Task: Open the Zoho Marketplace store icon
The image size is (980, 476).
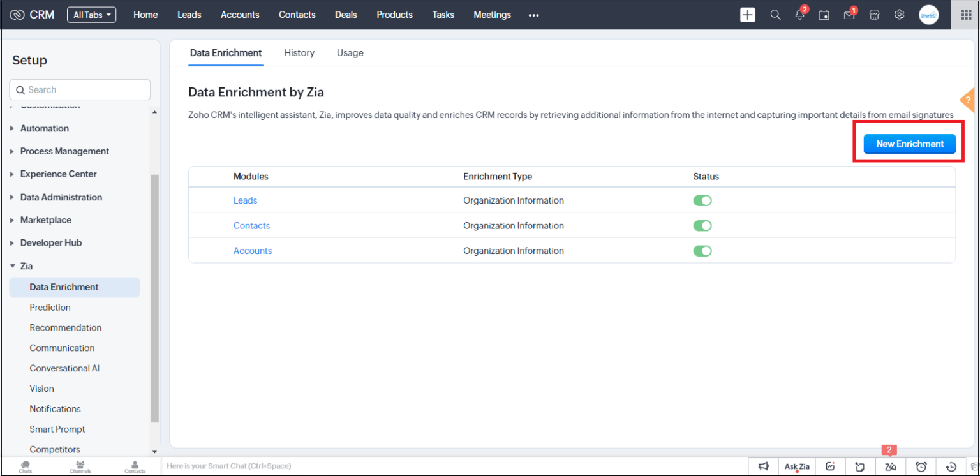Action: [874, 15]
